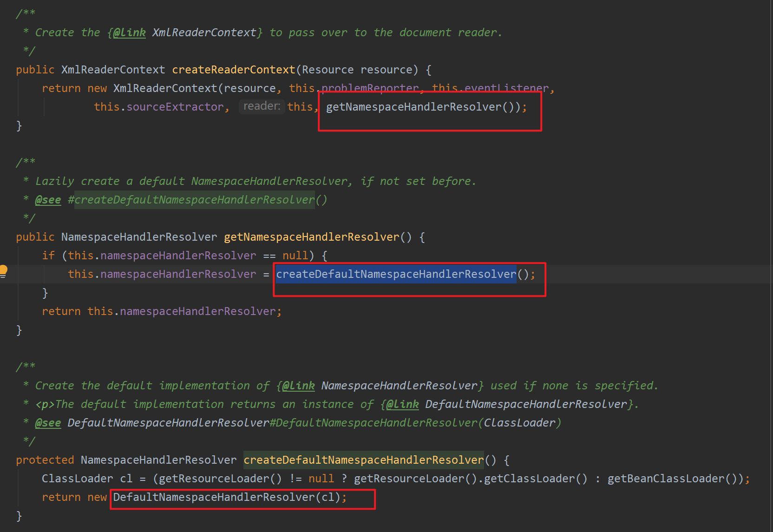Screen dimensions: 773x532
Task: Click XmlReaderContext after the 'new' keyword
Action: point(165,88)
